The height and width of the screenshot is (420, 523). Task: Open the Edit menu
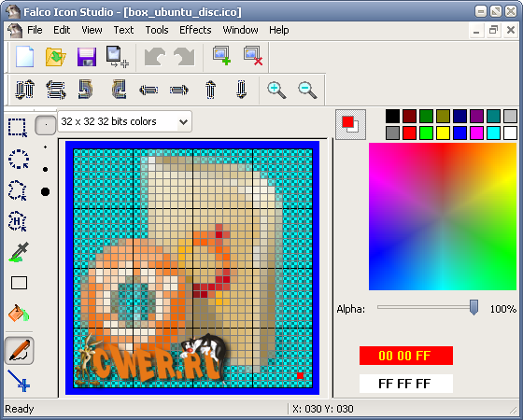[62, 30]
